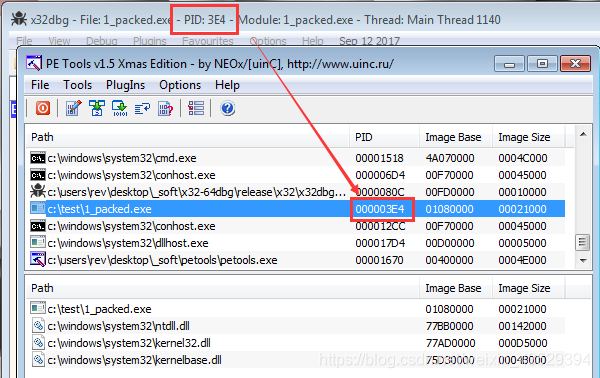Image resolution: width=600 pixels, height=378 pixels.
Task: Open the Favourites menu in x32dbg window
Action: [208, 41]
